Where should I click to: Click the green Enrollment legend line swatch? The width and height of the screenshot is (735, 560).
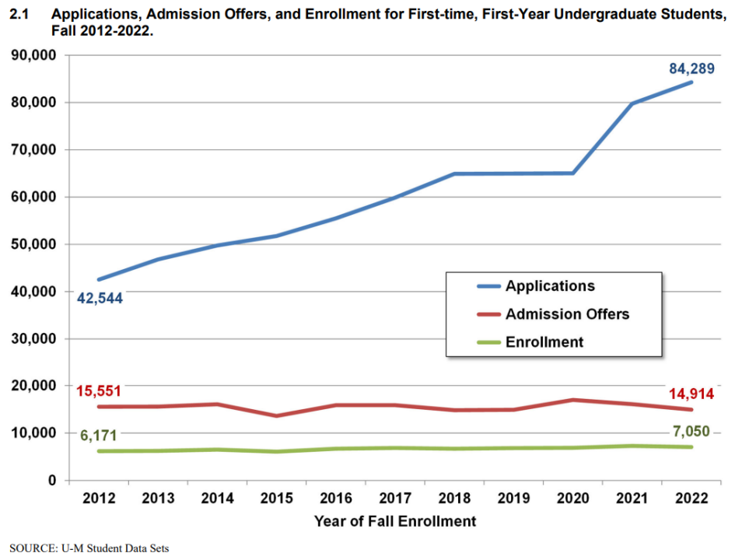(x=488, y=342)
